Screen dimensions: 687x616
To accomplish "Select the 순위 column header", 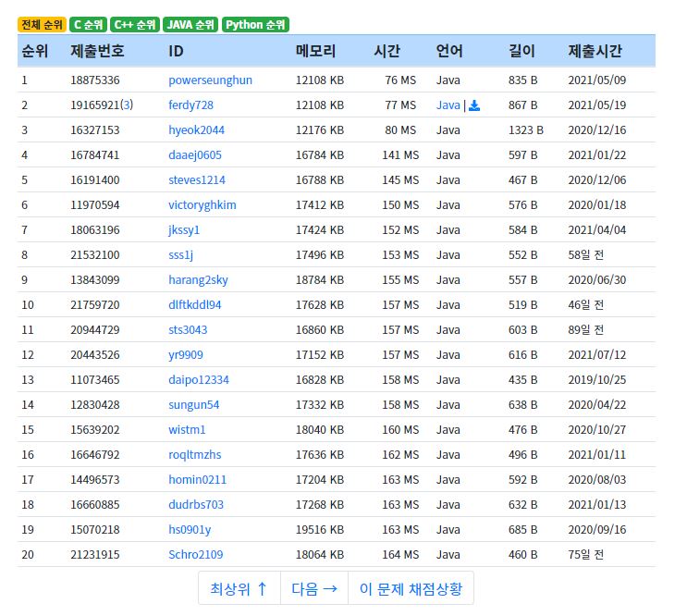I will click(x=34, y=51).
